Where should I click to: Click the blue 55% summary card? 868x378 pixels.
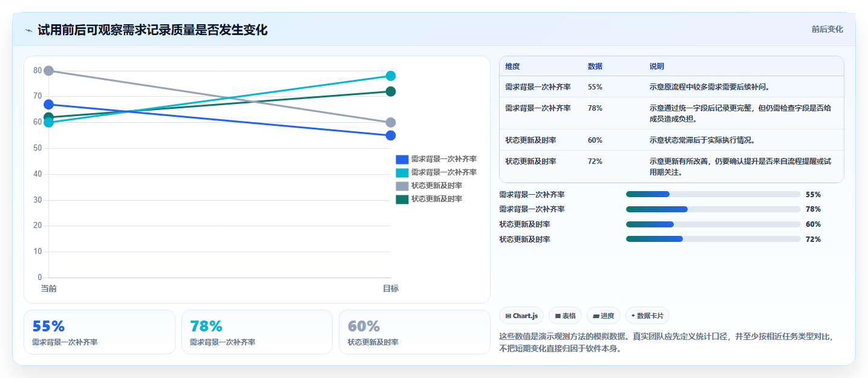point(99,332)
